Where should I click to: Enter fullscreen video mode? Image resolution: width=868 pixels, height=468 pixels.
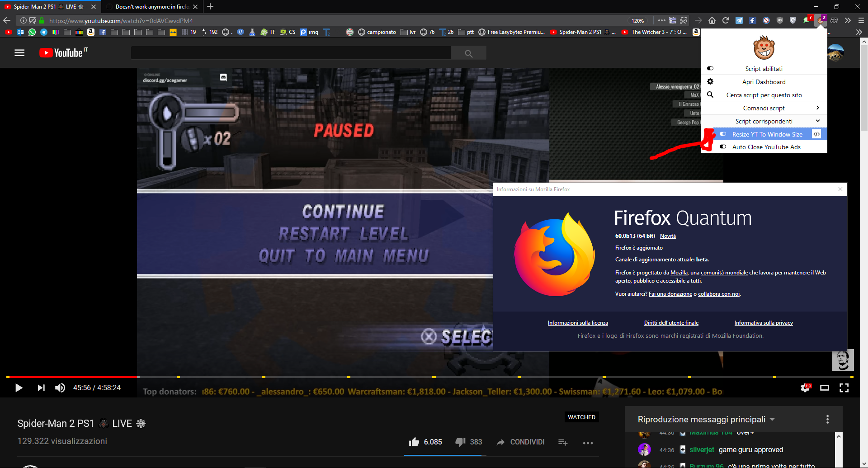(844, 388)
